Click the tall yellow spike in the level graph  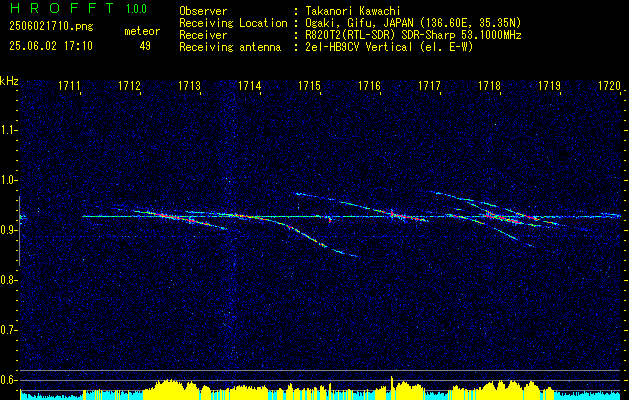pyautogui.click(x=392, y=387)
